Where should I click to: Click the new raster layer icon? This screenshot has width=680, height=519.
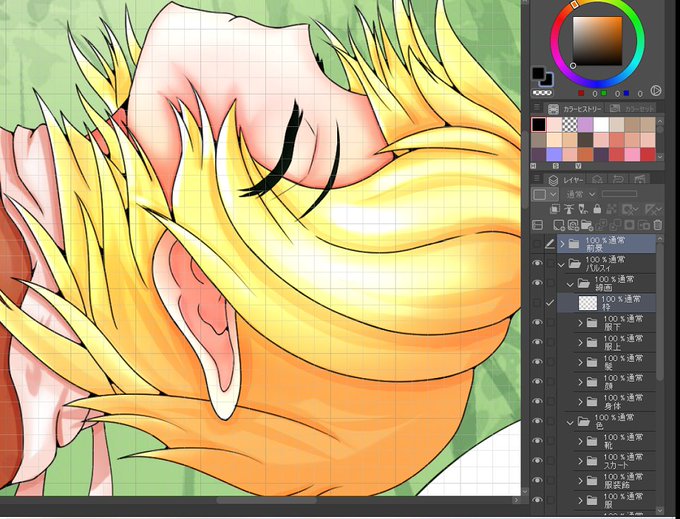pos(559,225)
